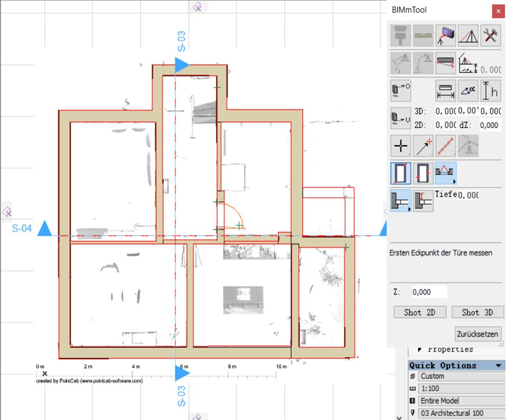Toggle door measure by diagonal corners mode
The height and width of the screenshot is (420, 506).
point(401,173)
